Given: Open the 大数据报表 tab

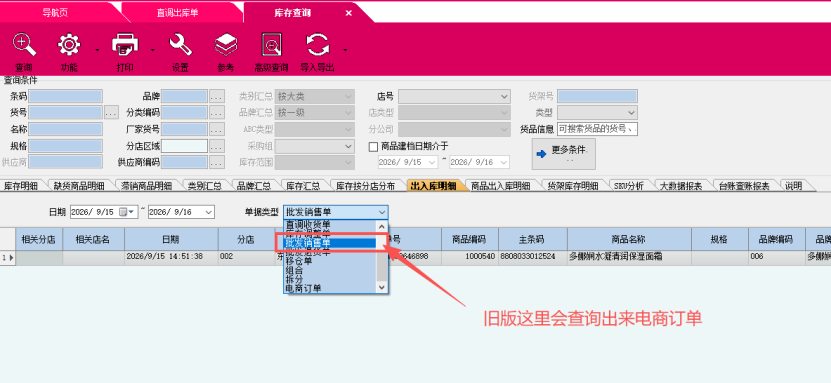Looking at the screenshot, I should [681, 186].
